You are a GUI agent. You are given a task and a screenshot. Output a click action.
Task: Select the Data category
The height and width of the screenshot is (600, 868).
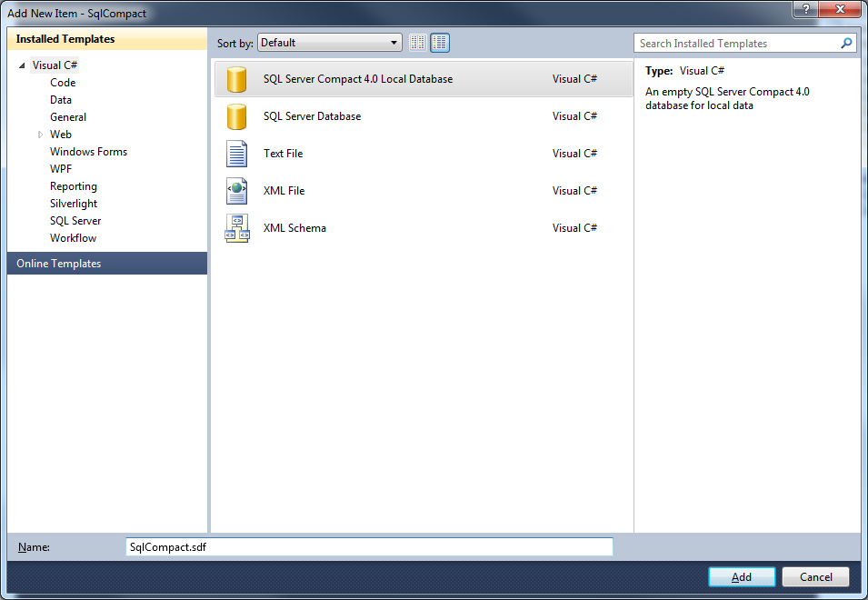pyautogui.click(x=61, y=100)
